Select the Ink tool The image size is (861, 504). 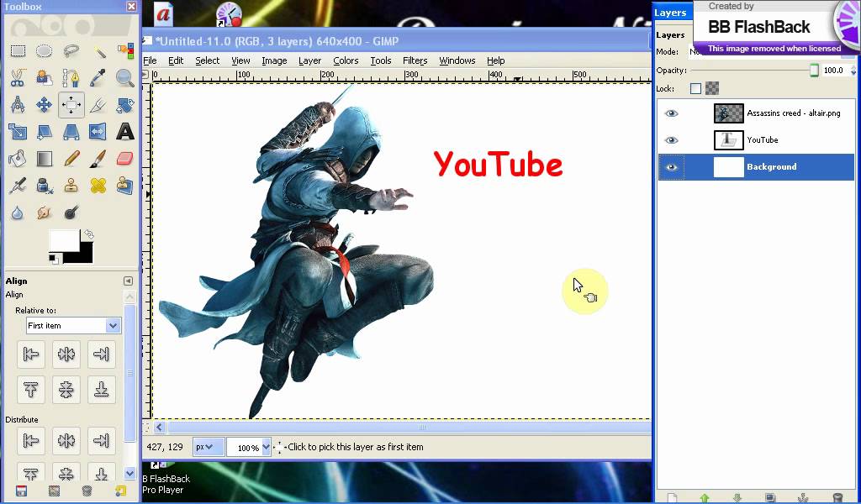(x=44, y=186)
